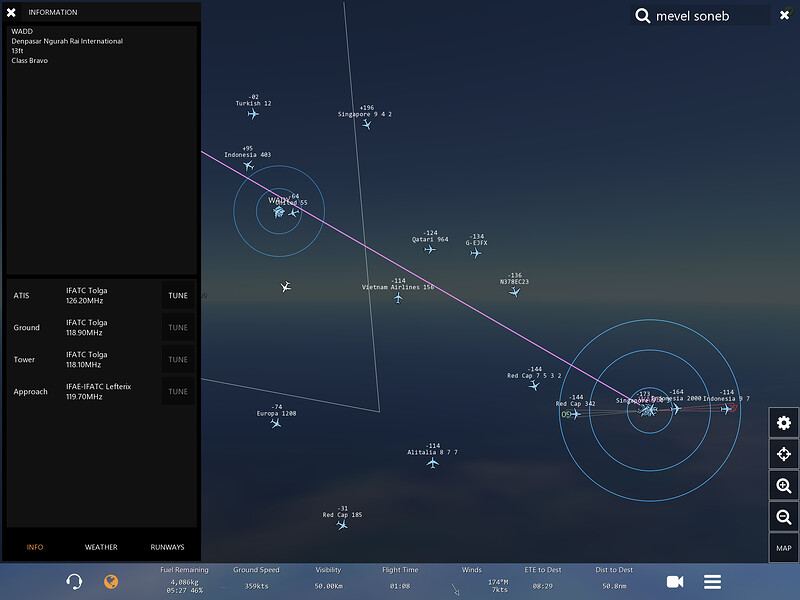The width and height of the screenshot is (800, 600).
Task: Select the Red Cap 342 aircraft
Action: click(x=576, y=414)
